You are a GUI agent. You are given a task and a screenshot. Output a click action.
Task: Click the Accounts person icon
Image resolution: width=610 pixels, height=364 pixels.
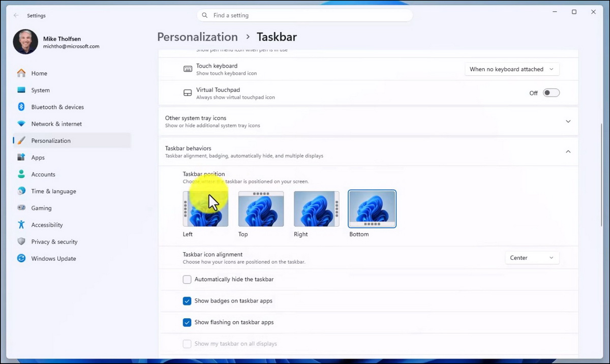pos(21,174)
